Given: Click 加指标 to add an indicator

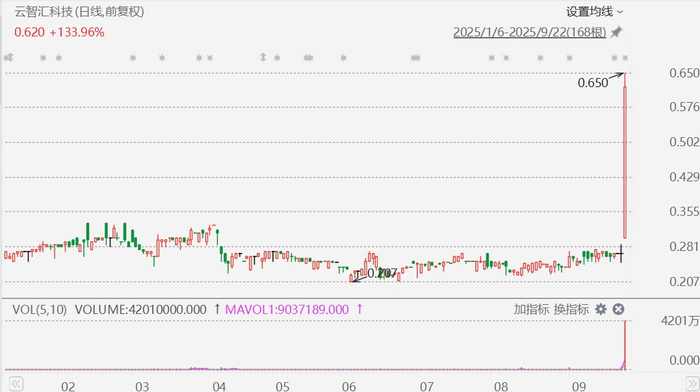Looking at the screenshot, I should (531, 309).
